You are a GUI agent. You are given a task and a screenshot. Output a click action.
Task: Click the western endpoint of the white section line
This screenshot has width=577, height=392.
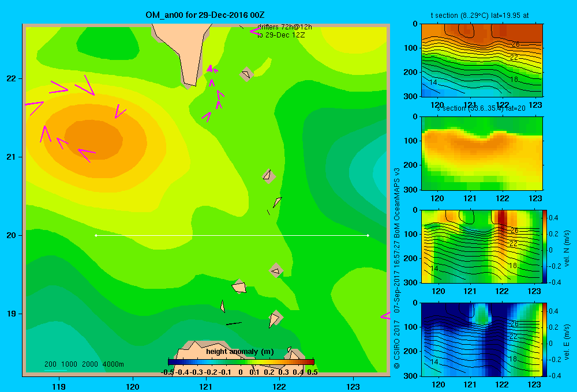pos(96,235)
